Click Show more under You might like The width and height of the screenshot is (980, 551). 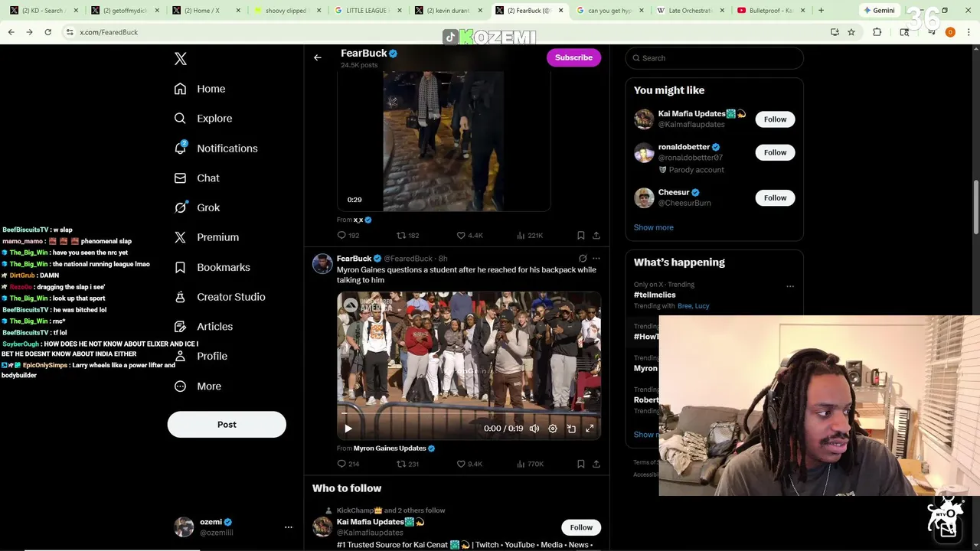[x=654, y=227]
